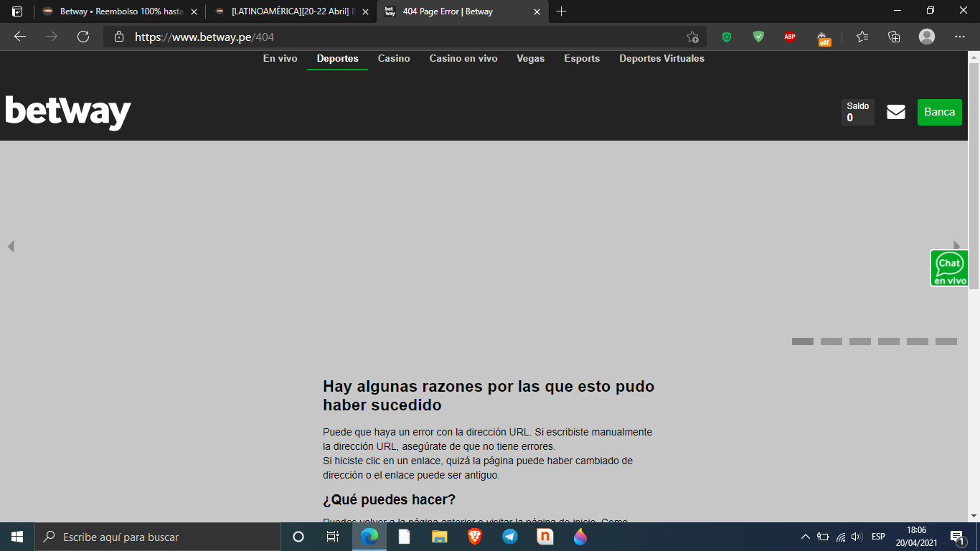
Task: Select the Deportes navigation tab
Action: coord(337,59)
